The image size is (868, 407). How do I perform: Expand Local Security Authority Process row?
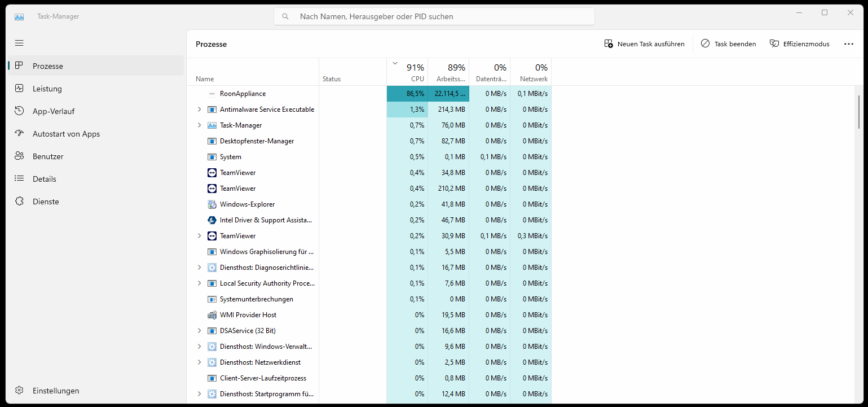[199, 283]
